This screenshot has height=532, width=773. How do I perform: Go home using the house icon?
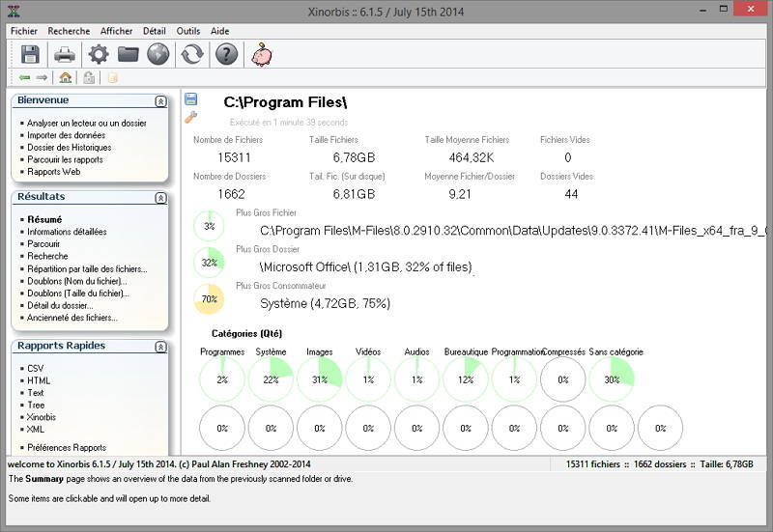point(65,77)
